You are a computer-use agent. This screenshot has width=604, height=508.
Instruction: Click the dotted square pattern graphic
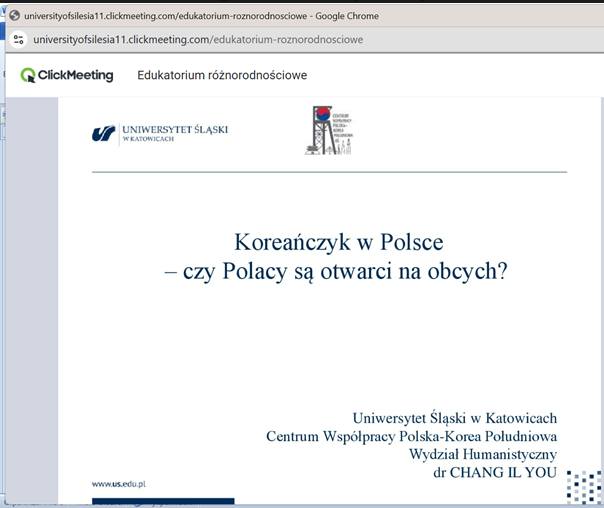(x=584, y=489)
